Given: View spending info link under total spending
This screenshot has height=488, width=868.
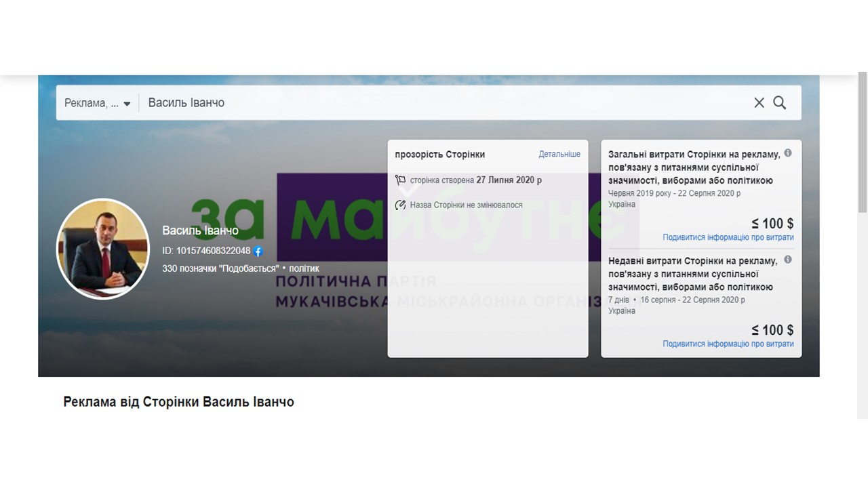Looking at the screenshot, I should tap(728, 238).
